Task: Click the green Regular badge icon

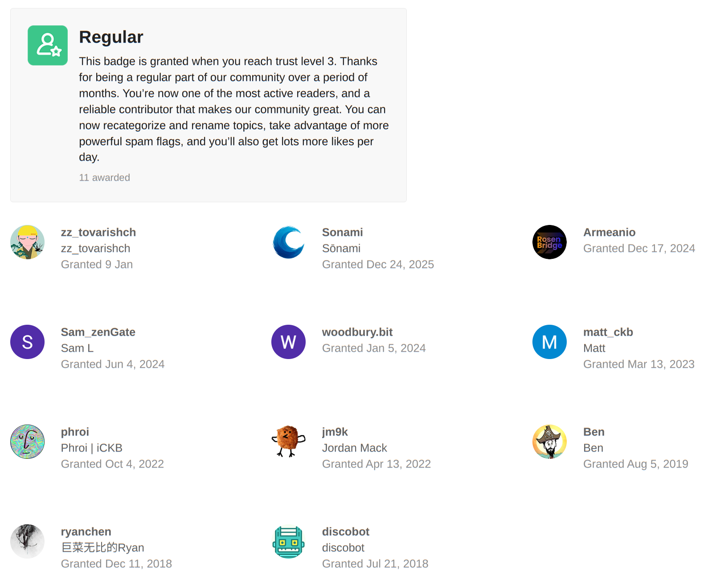Action: tap(48, 45)
